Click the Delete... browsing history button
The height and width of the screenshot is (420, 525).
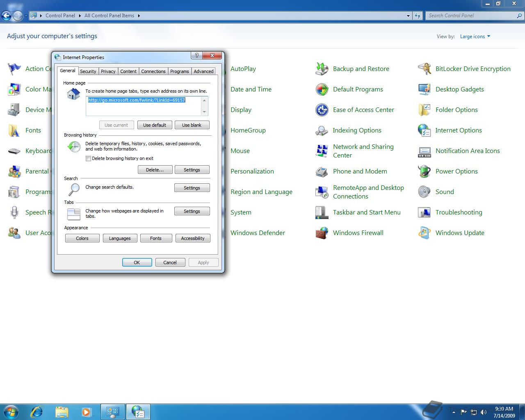click(x=155, y=170)
